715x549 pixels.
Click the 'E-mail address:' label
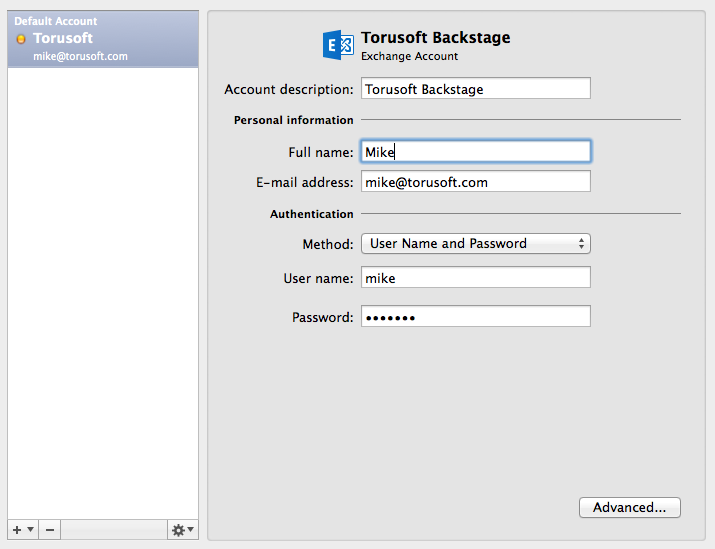coord(305,182)
